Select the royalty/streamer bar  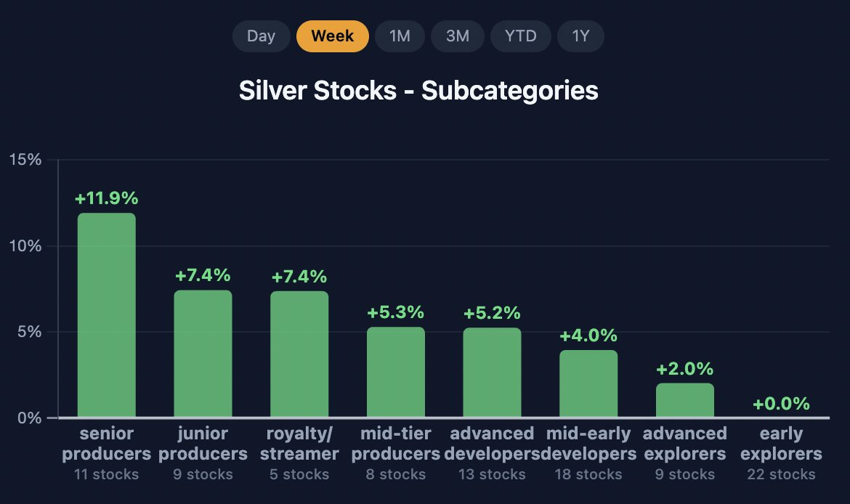tap(299, 354)
